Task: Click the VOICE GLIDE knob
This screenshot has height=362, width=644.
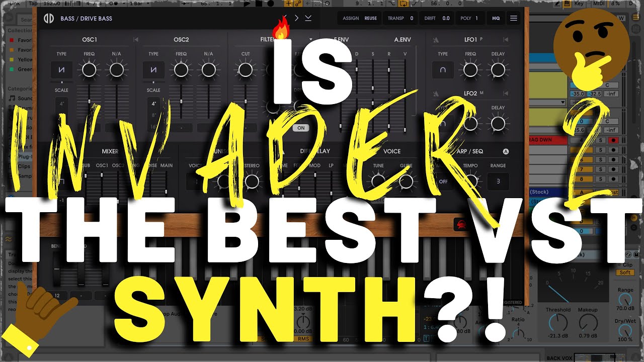Action: coord(406,182)
